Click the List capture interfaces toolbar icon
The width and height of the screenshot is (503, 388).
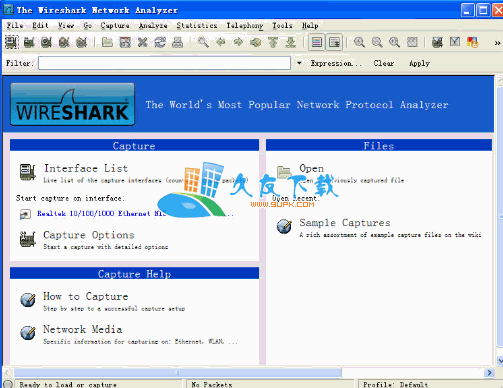point(12,42)
